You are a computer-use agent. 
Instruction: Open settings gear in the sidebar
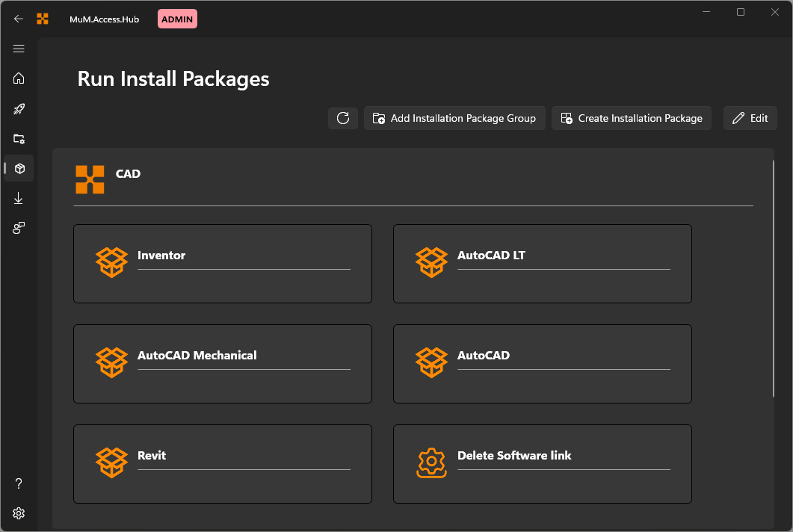[x=19, y=513]
